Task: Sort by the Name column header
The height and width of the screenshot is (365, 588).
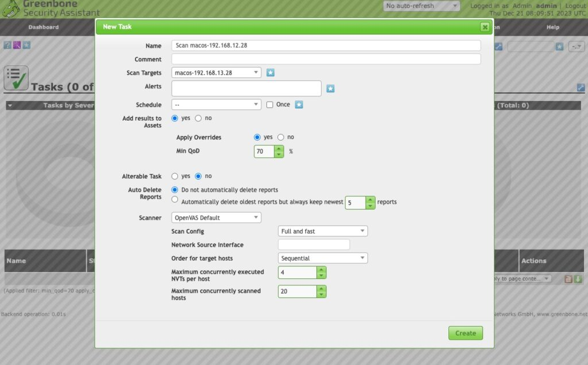Action: pos(16,261)
